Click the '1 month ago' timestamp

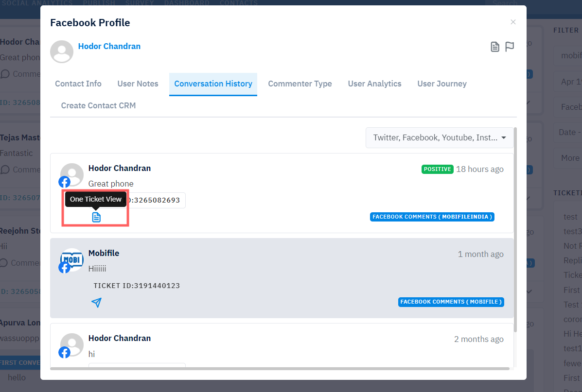(481, 254)
